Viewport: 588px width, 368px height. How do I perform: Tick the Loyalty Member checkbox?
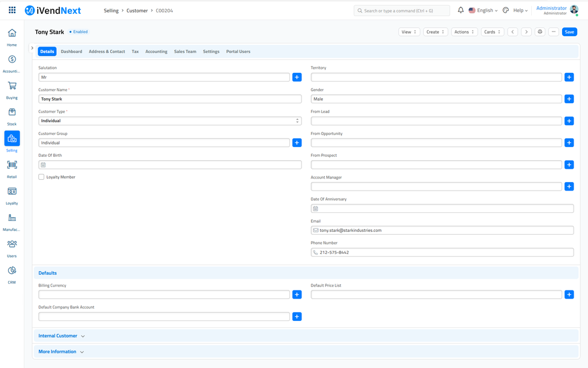click(x=41, y=177)
